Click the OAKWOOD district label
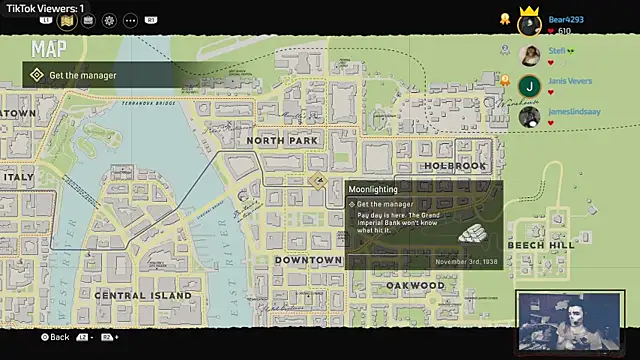The image size is (640, 360). click(x=416, y=285)
